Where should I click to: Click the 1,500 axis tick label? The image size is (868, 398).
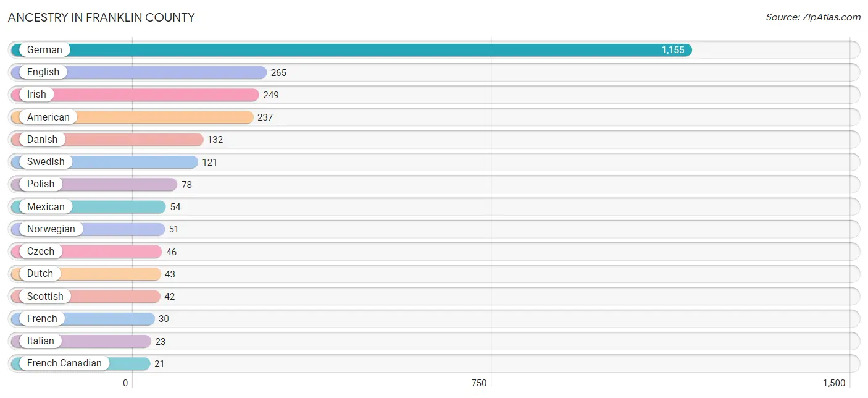coord(834,383)
